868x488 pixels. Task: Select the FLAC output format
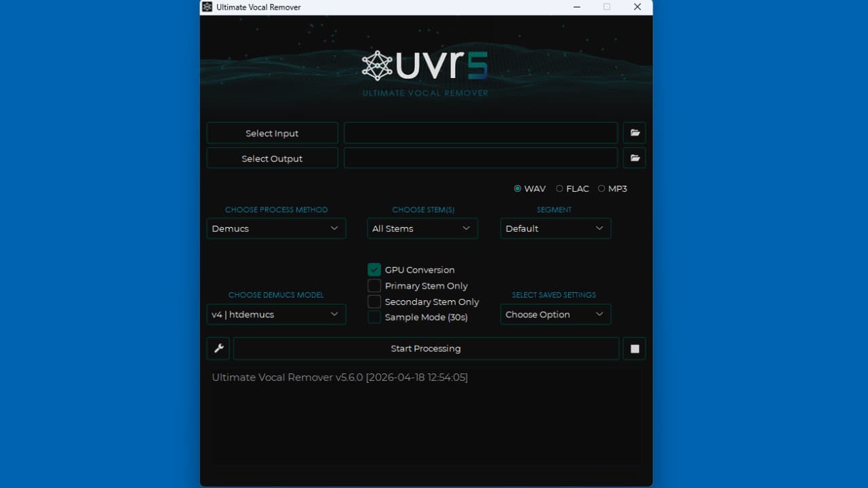coord(559,188)
